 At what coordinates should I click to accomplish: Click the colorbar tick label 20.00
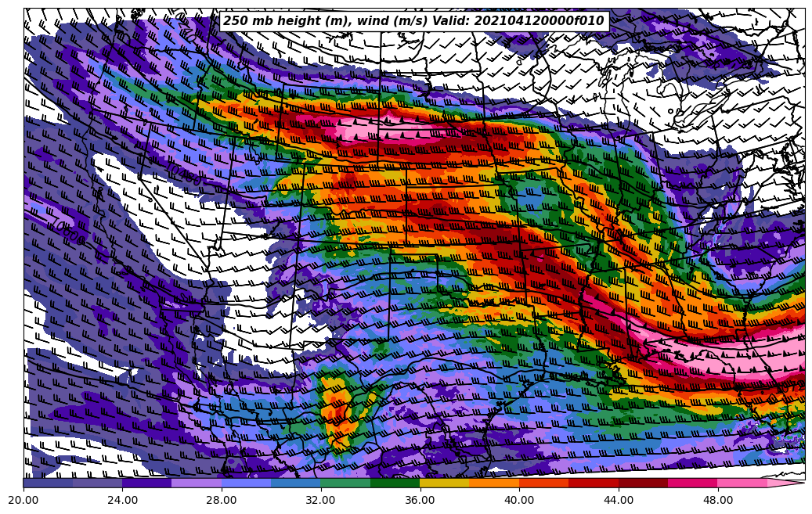click(x=23, y=501)
